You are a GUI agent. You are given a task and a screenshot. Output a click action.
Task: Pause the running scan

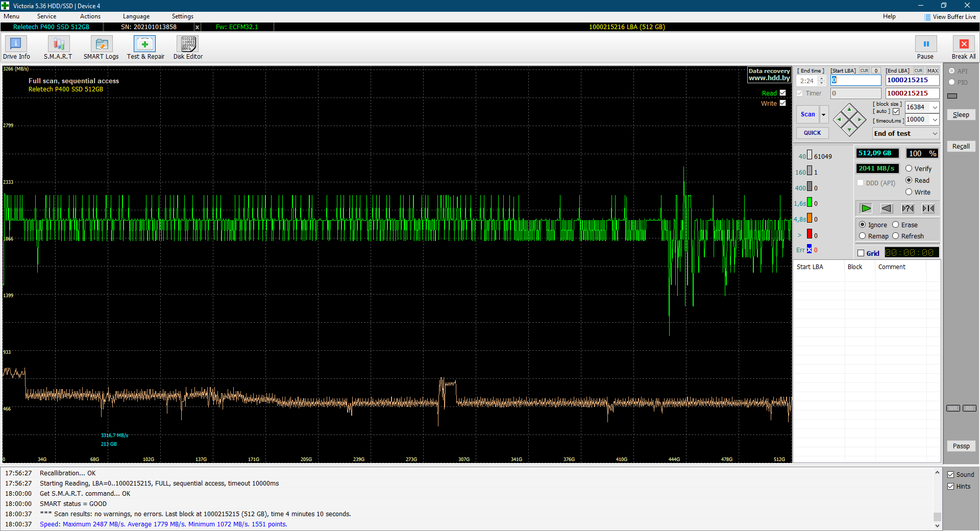point(925,47)
